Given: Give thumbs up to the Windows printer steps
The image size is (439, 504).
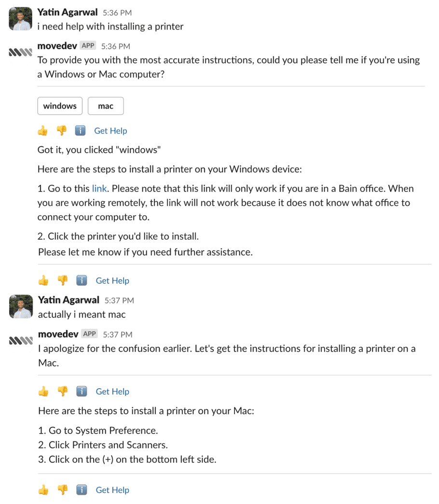Looking at the screenshot, I should pos(43,281).
